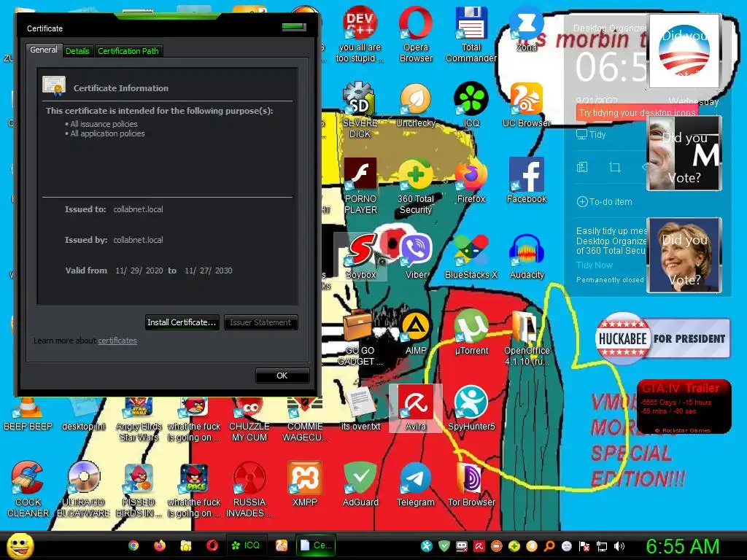Open Opera Browser desktop shortcut

pos(415,34)
